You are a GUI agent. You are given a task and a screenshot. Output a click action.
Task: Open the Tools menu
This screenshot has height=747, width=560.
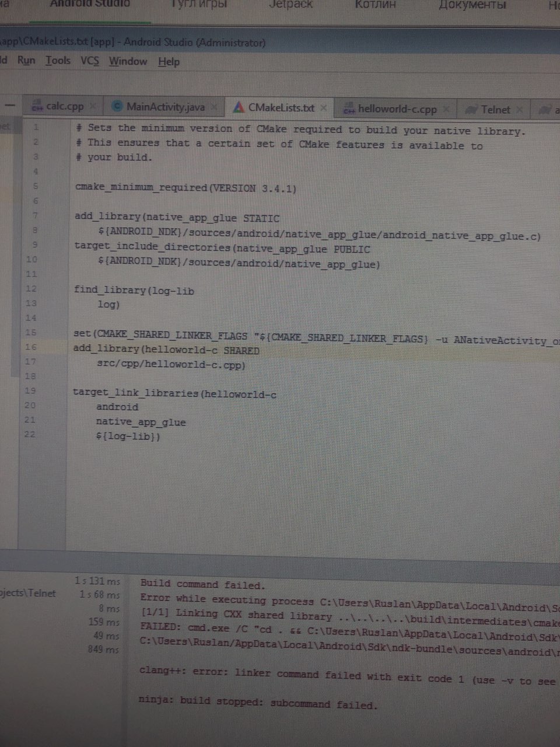(x=58, y=60)
